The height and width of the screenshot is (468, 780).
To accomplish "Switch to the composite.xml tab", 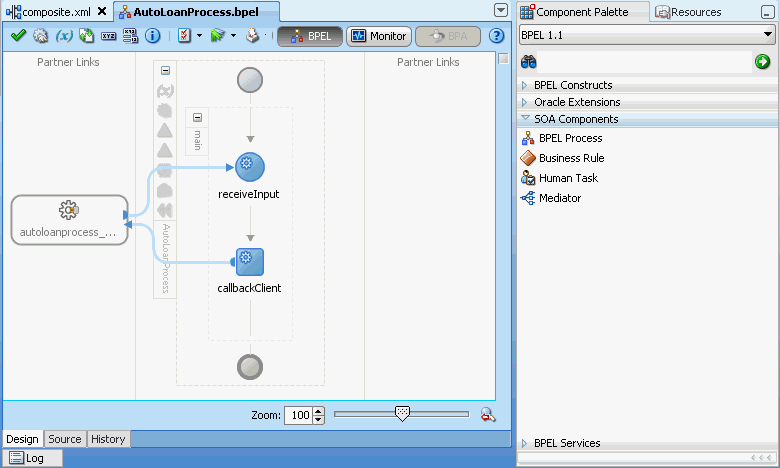I will point(56,11).
